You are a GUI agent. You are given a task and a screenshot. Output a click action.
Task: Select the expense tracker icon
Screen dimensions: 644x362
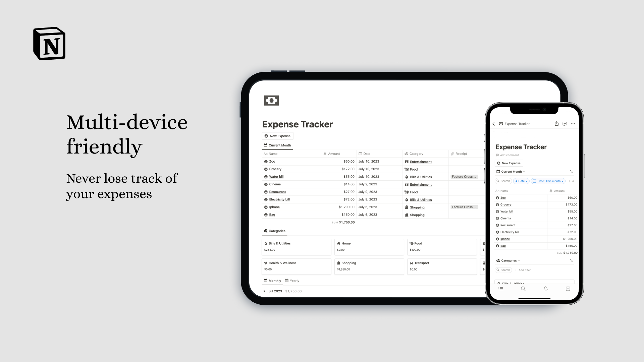(272, 100)
